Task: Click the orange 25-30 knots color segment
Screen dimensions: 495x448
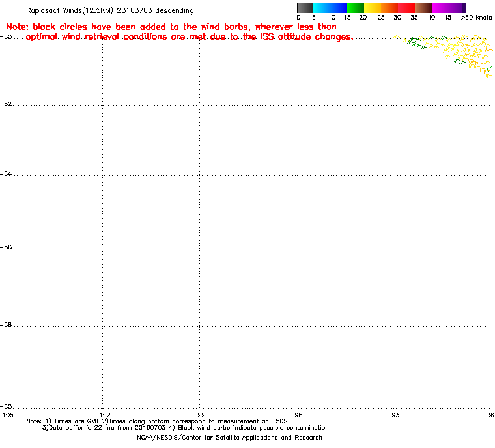Action: 389,8
